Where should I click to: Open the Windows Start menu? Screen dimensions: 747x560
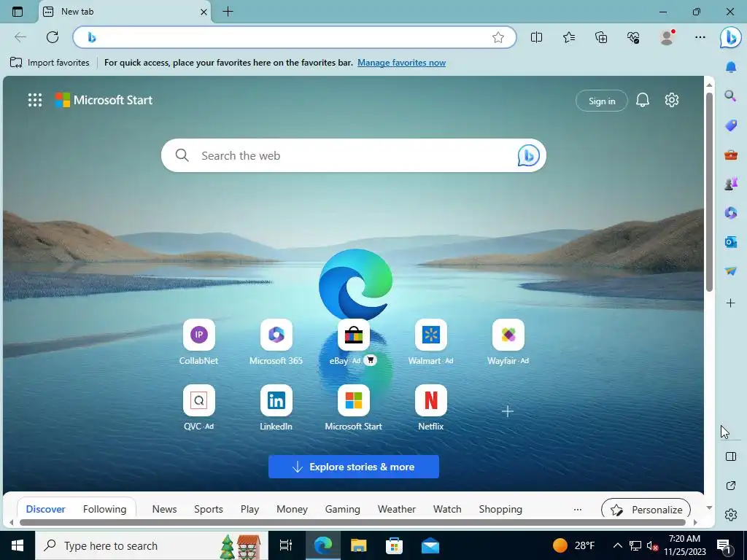pyautogui.click(x=18, y=545)
